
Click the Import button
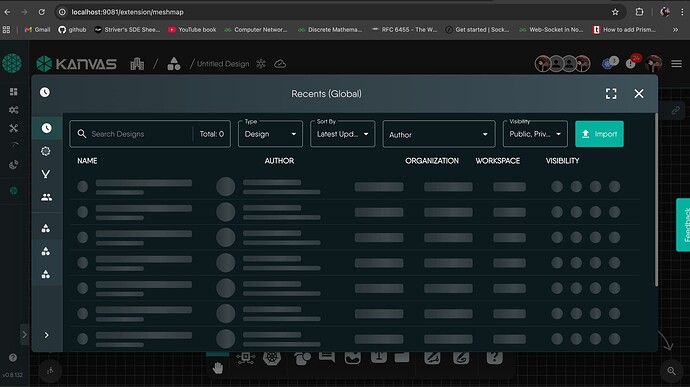[599, 134]
